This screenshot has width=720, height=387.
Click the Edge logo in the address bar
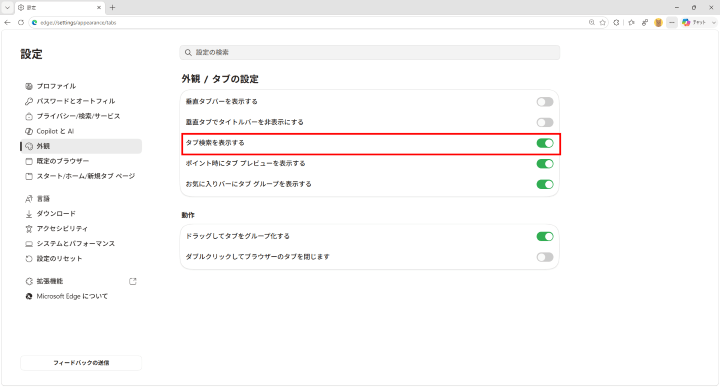(x=34, y=22)
